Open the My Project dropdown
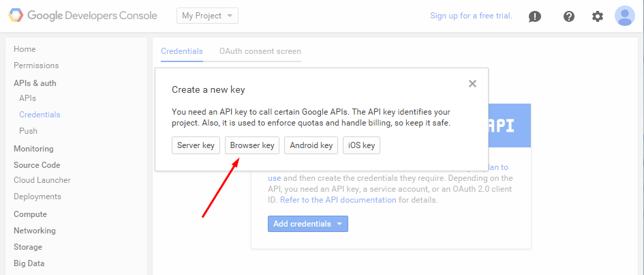 tap(207, 16)
